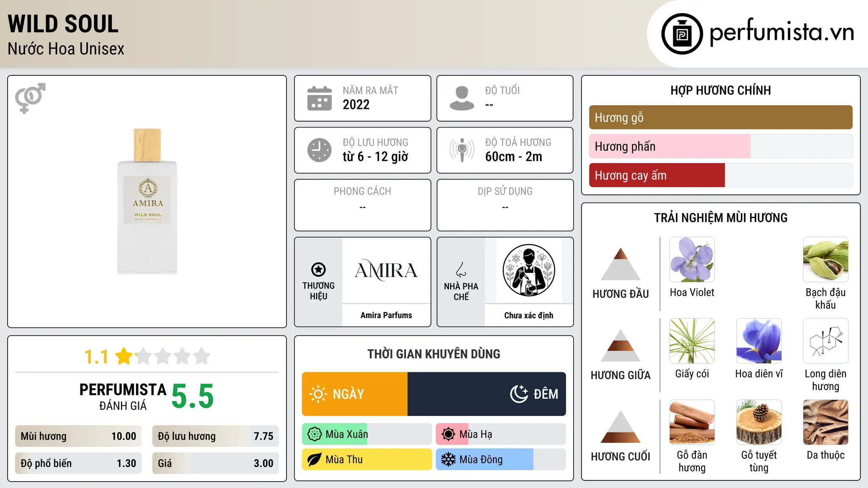Click the star badge icon above Thương hiệu
This screenshot has width=868, height=488.
(318, 269)
